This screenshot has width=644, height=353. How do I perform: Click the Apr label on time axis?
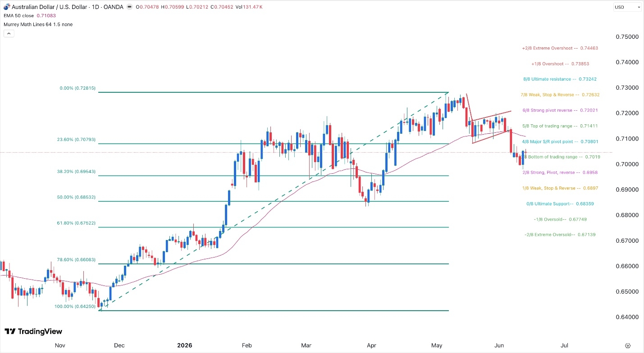[x=371, y=346]
